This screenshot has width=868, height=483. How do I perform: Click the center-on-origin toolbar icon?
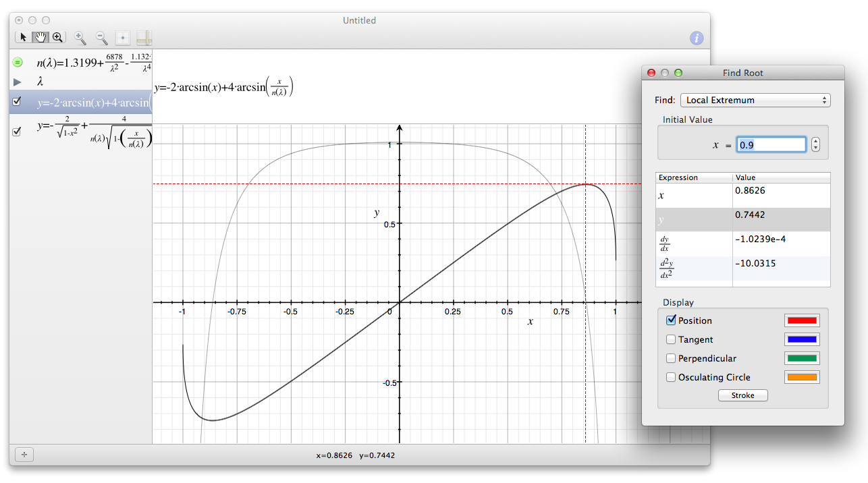coord(122,38)
